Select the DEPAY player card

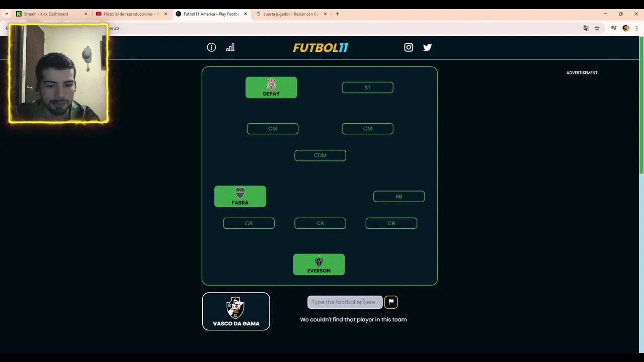point(271,87)
